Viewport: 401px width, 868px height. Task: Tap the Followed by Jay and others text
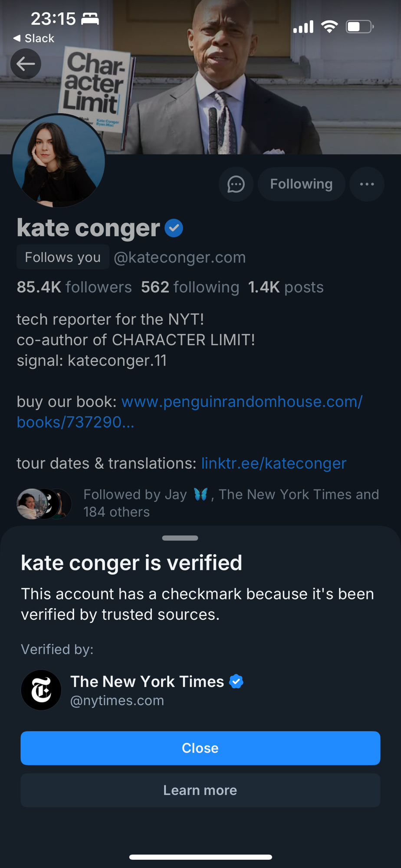click(x=231, y=503)
